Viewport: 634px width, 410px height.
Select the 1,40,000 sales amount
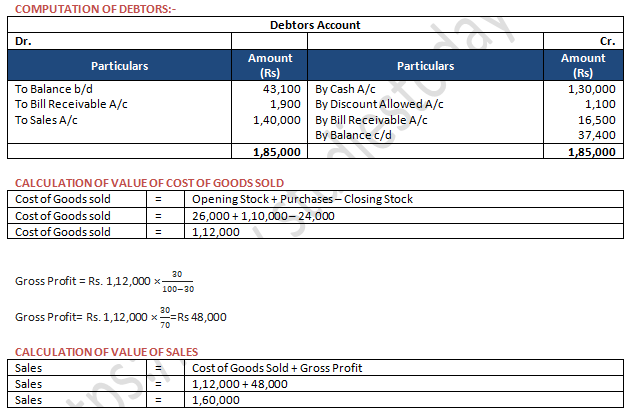(277, 119)
